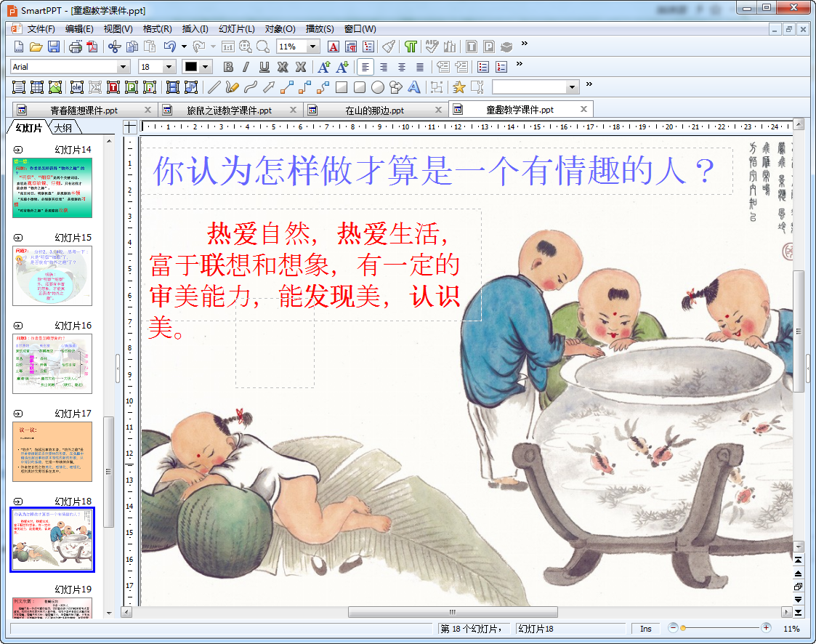
Task: Expand the formatting toolbar overflow chevron
Action: tap(520, 64)
